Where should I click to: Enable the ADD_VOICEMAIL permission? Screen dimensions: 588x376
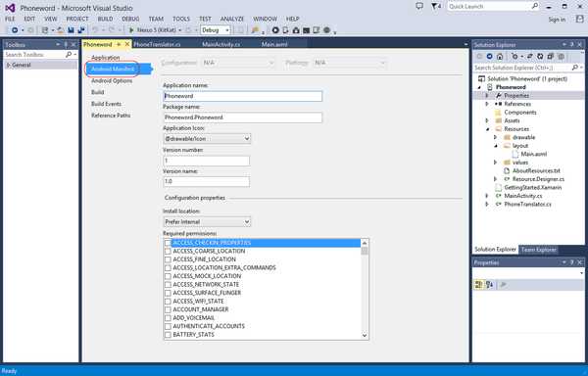[168, 318]
